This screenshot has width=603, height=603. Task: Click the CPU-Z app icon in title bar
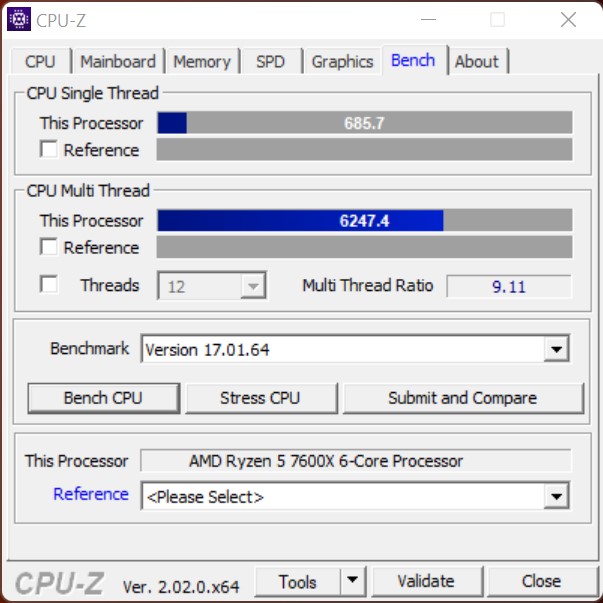19,19
